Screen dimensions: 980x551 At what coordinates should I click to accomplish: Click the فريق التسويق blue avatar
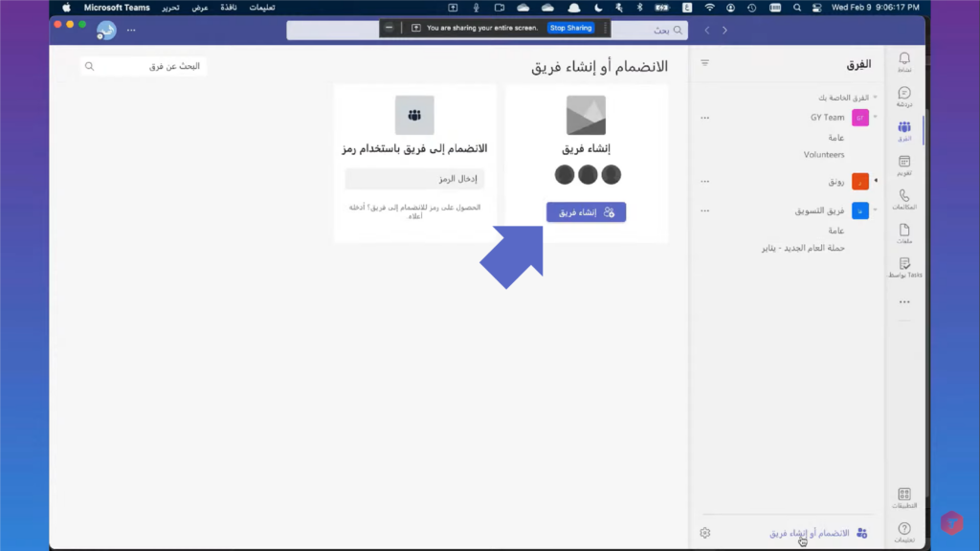click(x=860, y=210)
